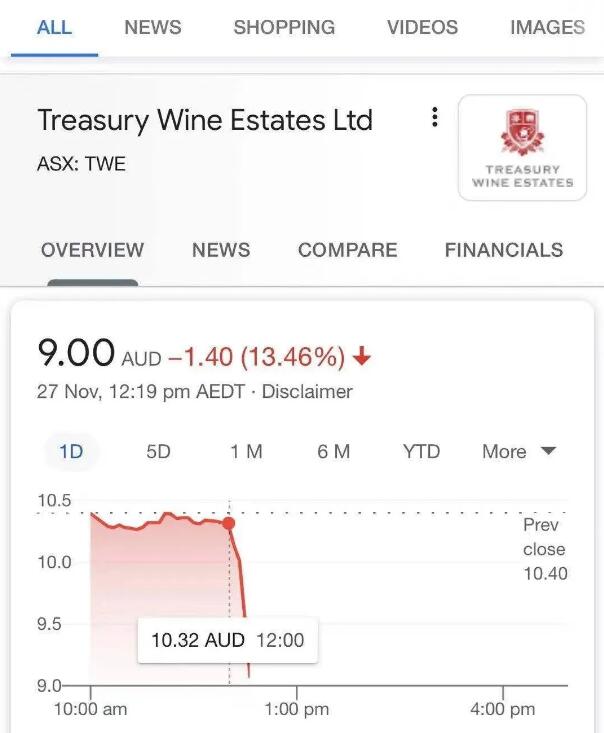Switch to the Videos search tab
Image resolution: width=604 pixels, height=733 pixels.
point(423,27)
